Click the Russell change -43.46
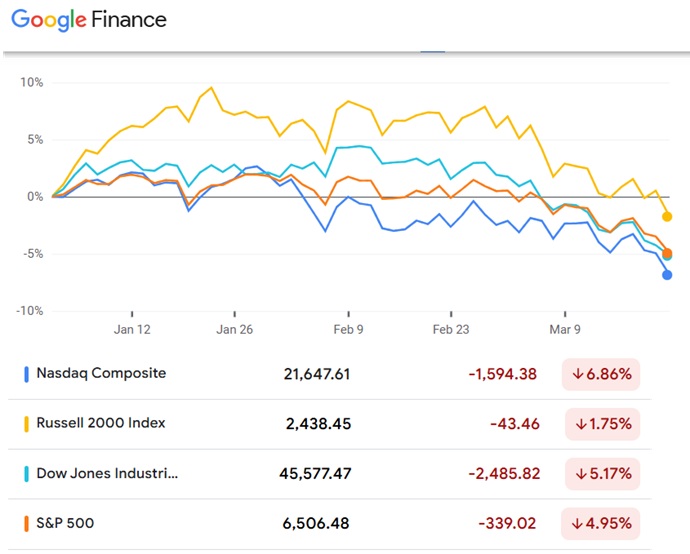 click(515, 424)
